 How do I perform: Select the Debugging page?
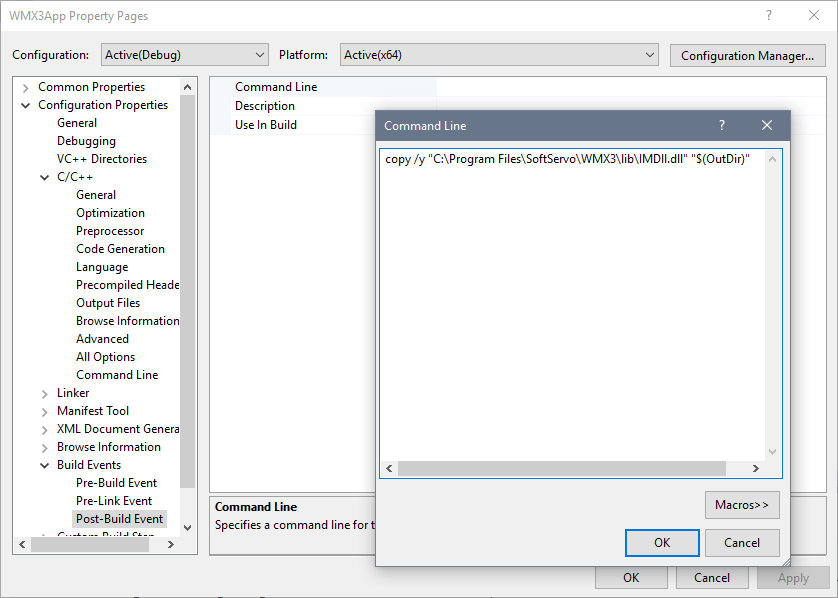point(86,140)
